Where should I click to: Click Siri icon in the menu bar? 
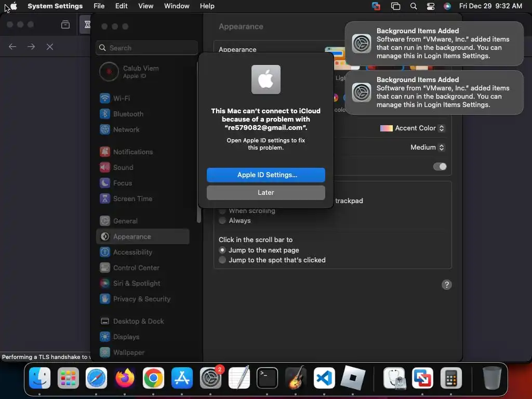(447, 6)
